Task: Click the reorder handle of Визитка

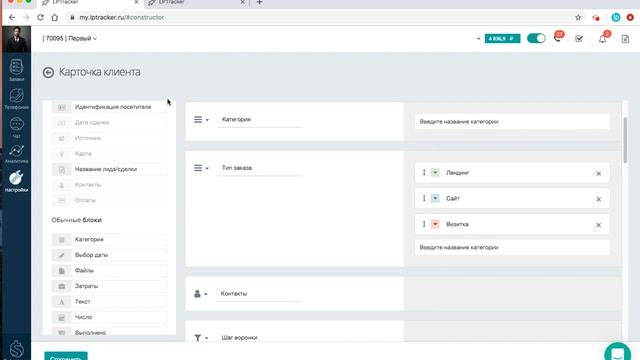Action: pos(424,224)
